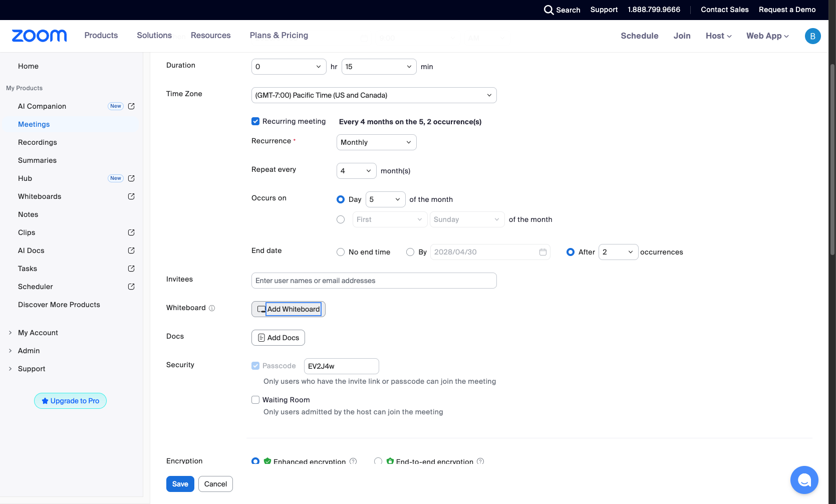Click Add Whiteboard button
Screen dimensions: 836x504
289,309
